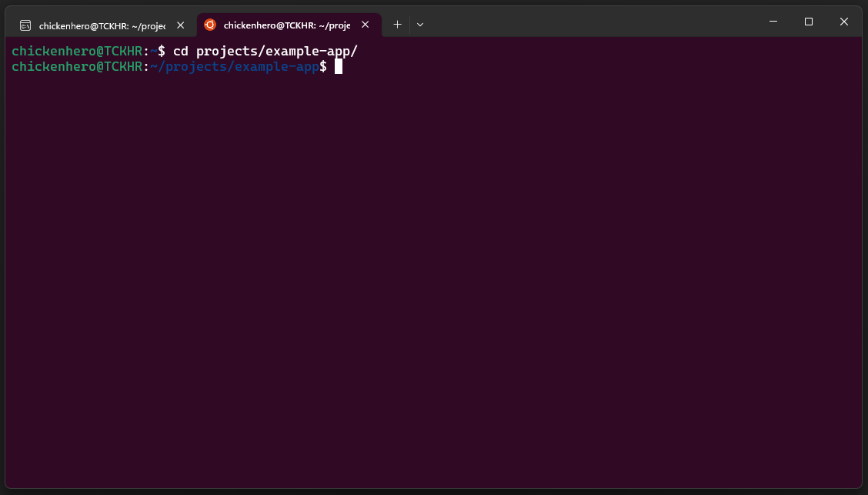868x495 pixels.
Task: Click the maximize icon in the title bar
Action: (808, 22)
